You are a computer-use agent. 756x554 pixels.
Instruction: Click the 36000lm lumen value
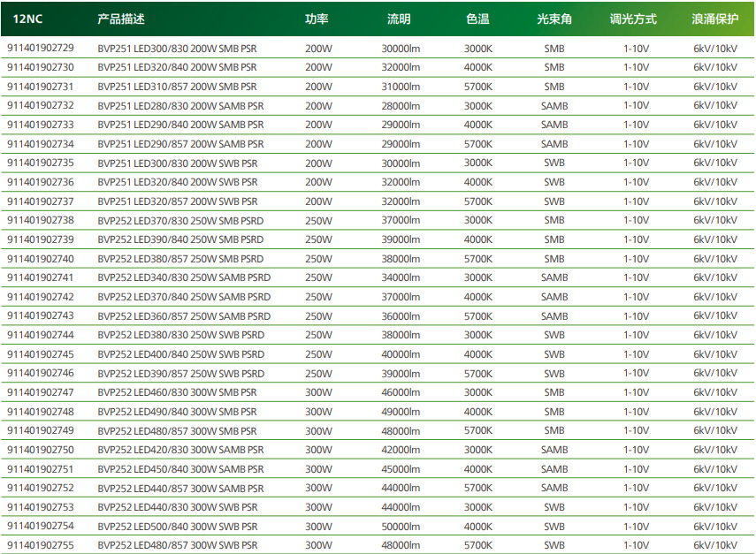pyautogui.click(x=401, y=316)
